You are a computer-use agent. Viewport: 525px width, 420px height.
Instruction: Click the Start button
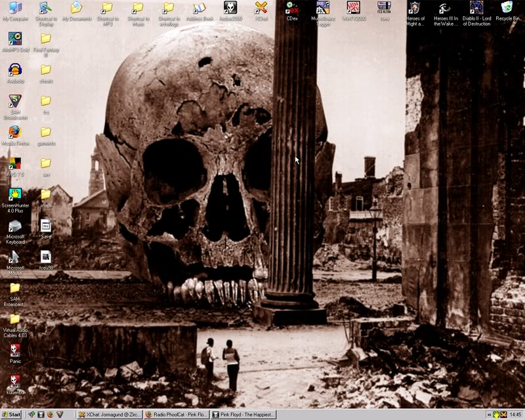point(11,415)
